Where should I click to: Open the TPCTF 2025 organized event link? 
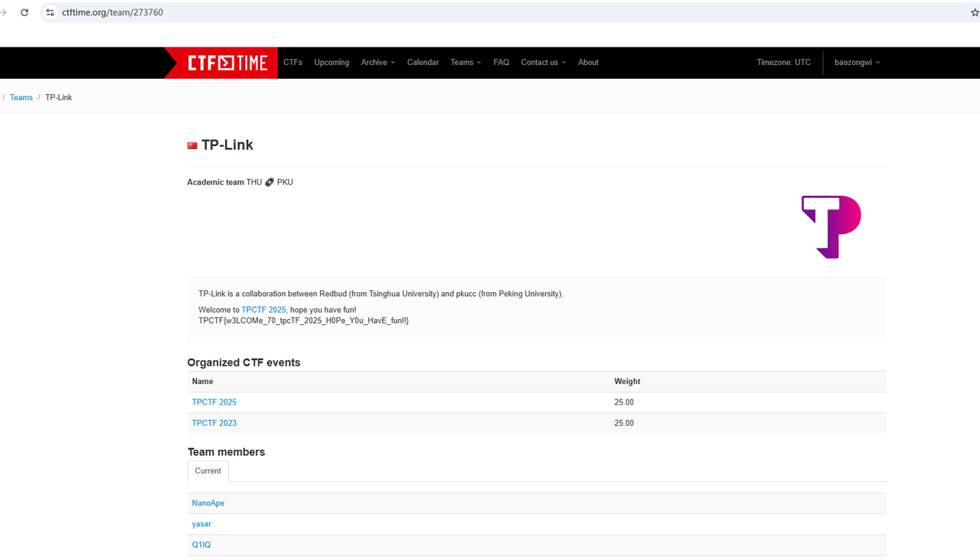(214, 402)
